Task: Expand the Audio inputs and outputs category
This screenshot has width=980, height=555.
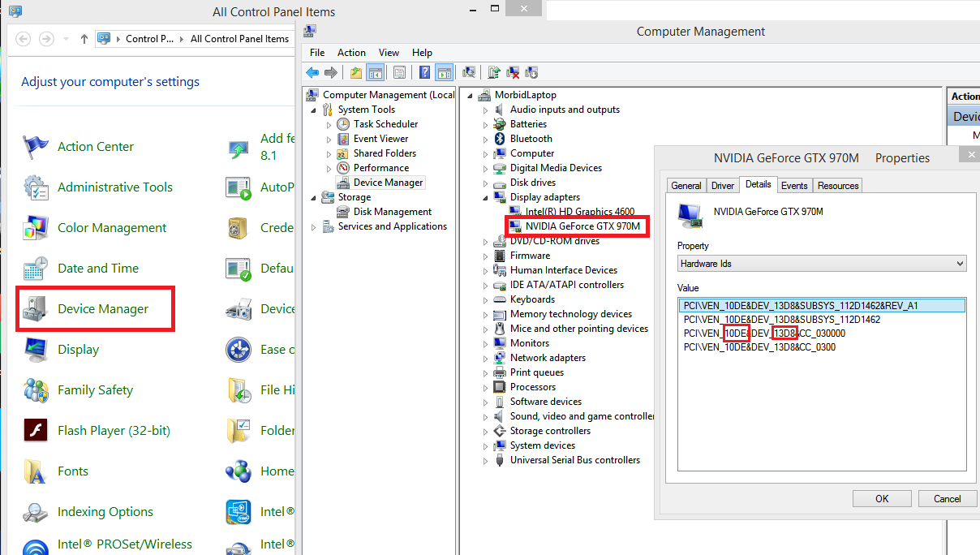Action: coord(486,110)
